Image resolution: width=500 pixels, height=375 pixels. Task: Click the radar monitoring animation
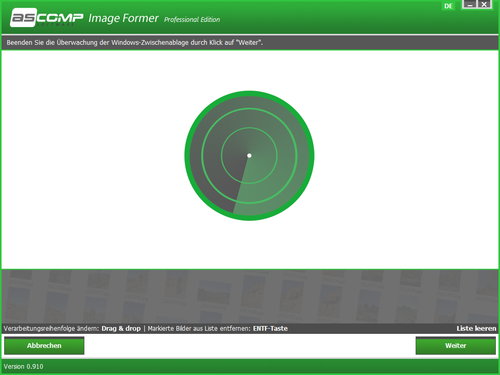[x=249, y=156]
